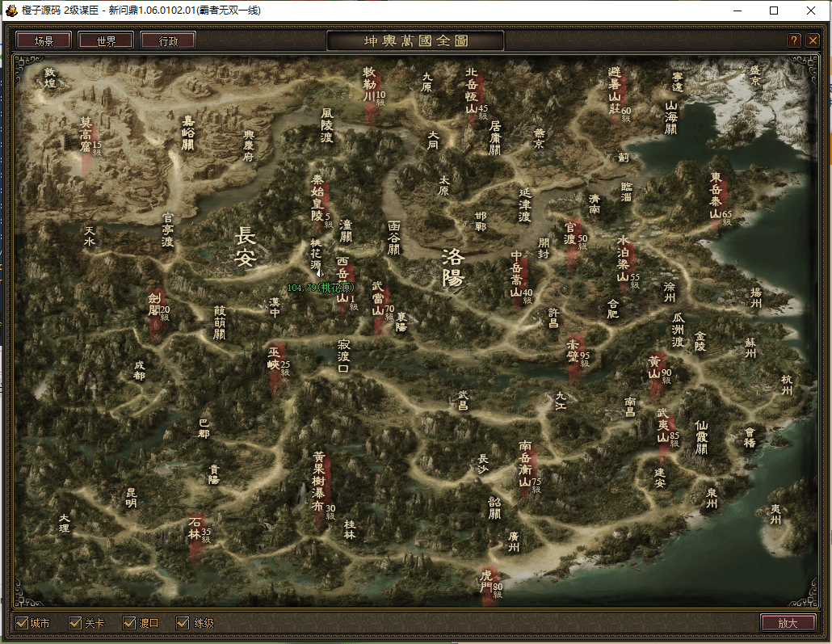Select the 虎門 level 80 banner
The height and width of the screenshot is (644, 832).
[490, 583]
